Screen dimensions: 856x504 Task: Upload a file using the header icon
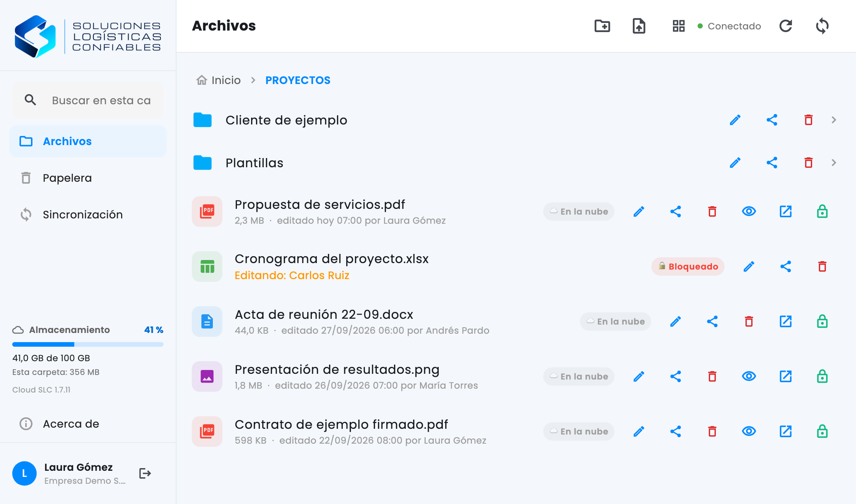pyautogui.click(x=639, y=26)
